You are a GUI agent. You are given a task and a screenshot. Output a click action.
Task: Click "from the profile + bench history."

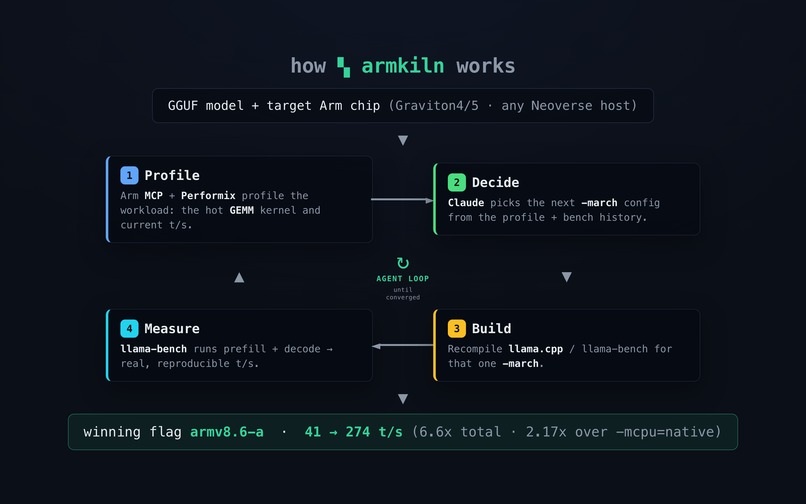point(547,218)
